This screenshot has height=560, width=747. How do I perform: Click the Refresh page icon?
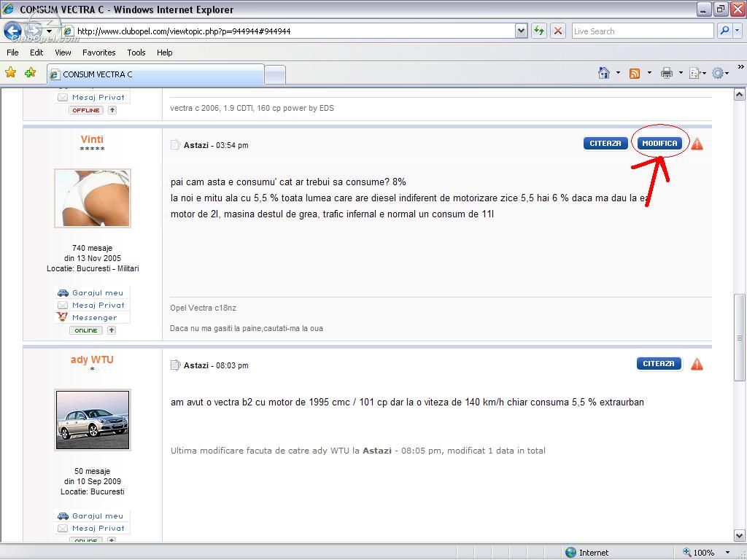[539, 31]
